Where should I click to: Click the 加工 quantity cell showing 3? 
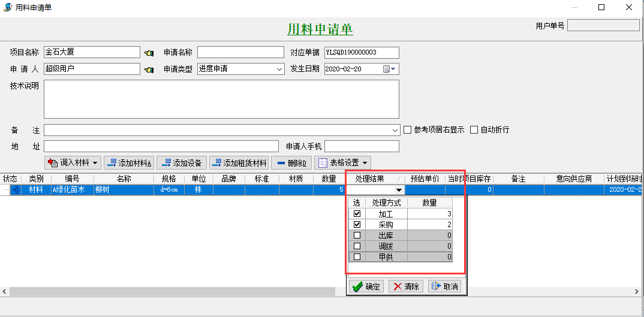click(x=431, y=213)
